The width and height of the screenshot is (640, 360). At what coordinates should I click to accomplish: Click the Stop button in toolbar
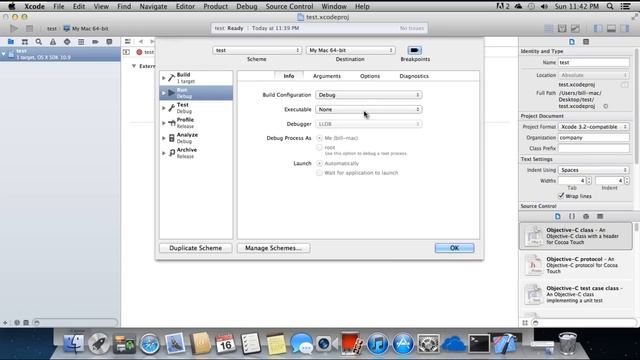click(29, 29)
